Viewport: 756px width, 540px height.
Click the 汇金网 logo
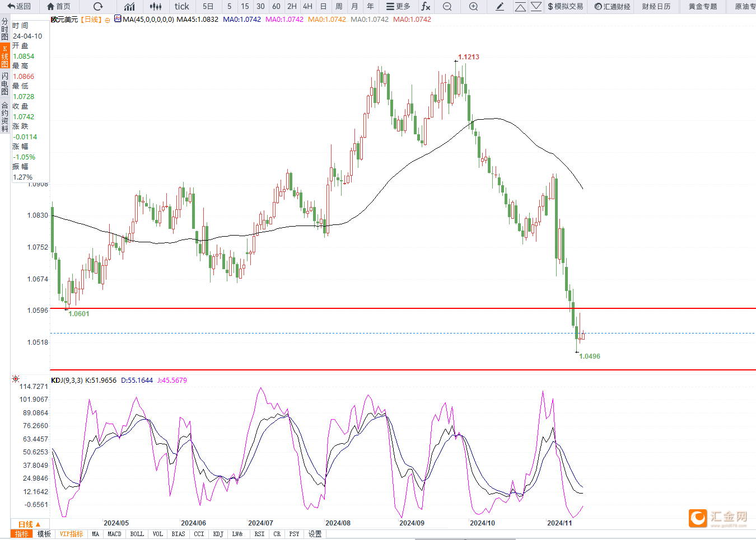(718, 518)
